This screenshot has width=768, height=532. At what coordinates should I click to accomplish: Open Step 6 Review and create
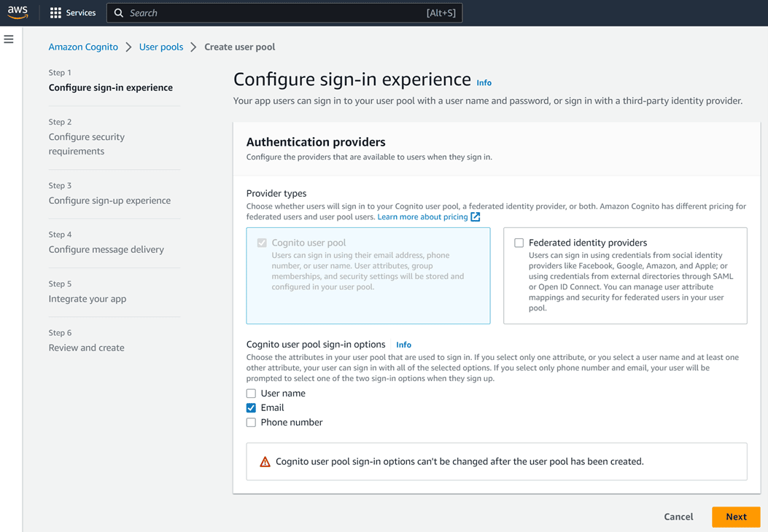click(86, 348)
